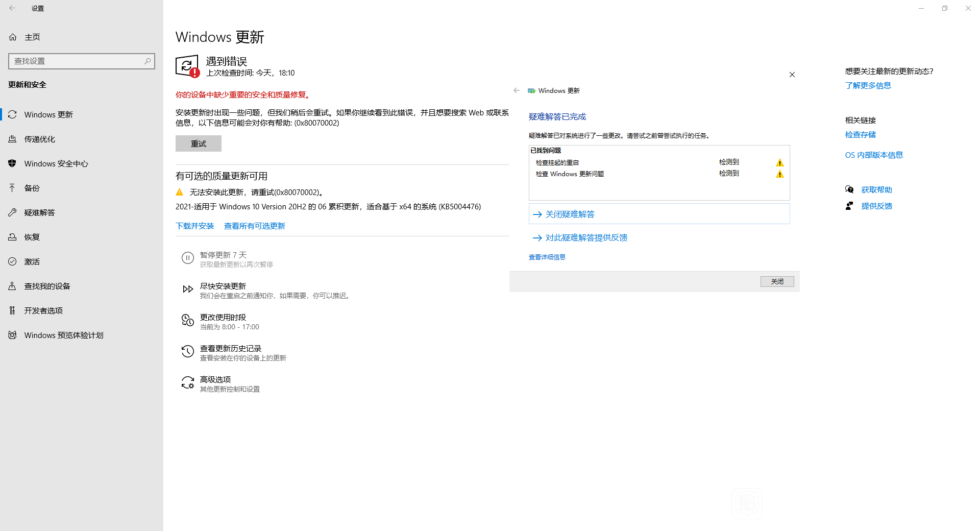Open 查看所有可选更新

pyautogui.click(x=254, y=225)
